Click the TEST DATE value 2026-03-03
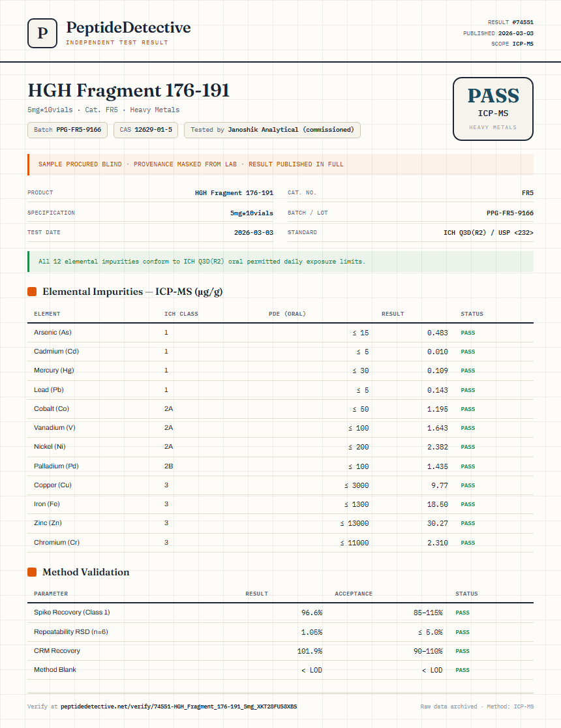The width and height of the screenshot is (561, 728). [x=254, y=233]
